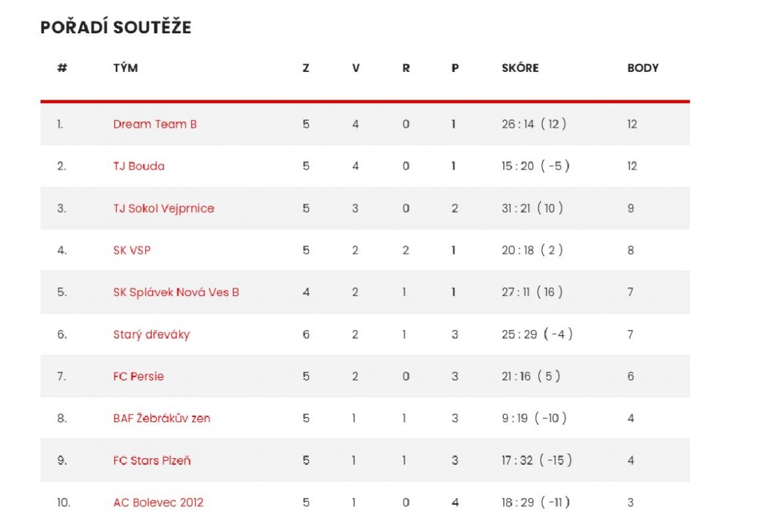Open the FC Persie team link

[x=138, y=376]
